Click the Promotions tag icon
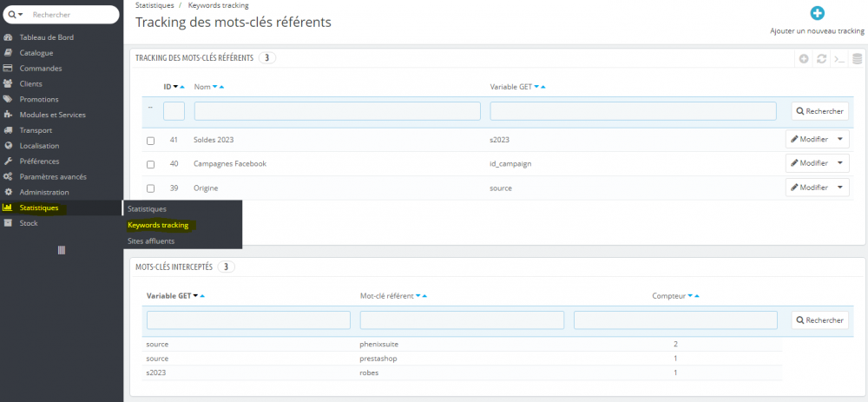Screen dimensions: 868x402 pyautogui.click(x=8, y=100)
